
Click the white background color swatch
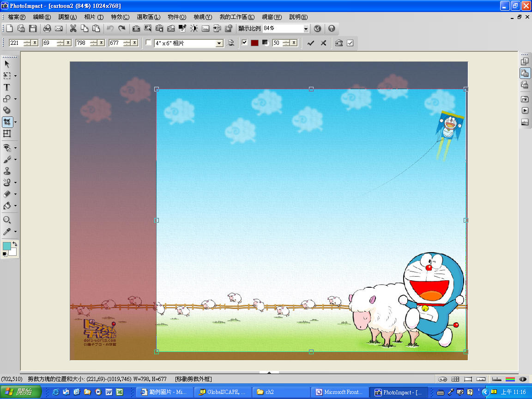pyautogui.click(x=13, y=252)
